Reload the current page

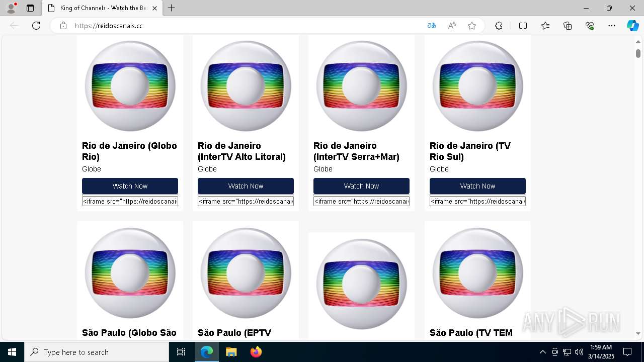click(36, 26)
